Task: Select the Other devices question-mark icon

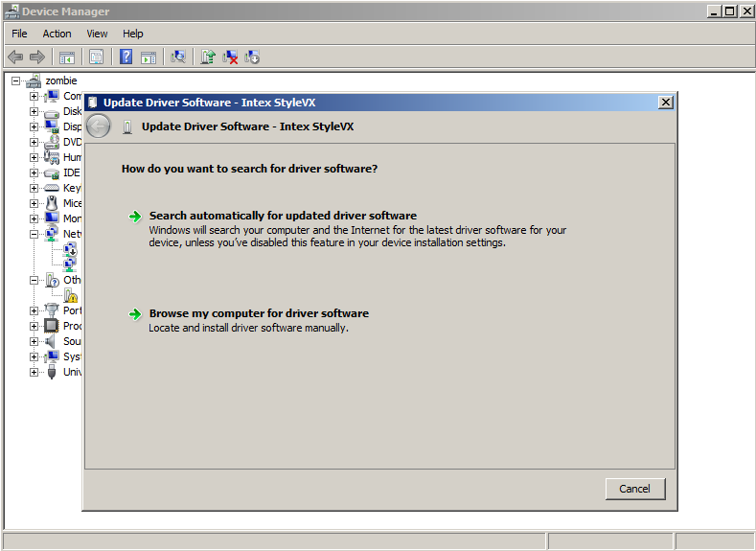Action: (52, 280)
